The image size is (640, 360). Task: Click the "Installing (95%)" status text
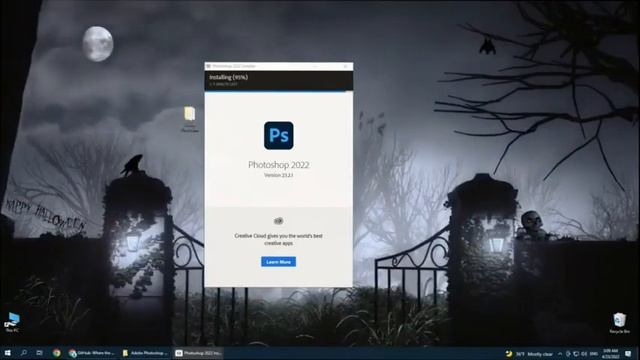pos(229,77)
